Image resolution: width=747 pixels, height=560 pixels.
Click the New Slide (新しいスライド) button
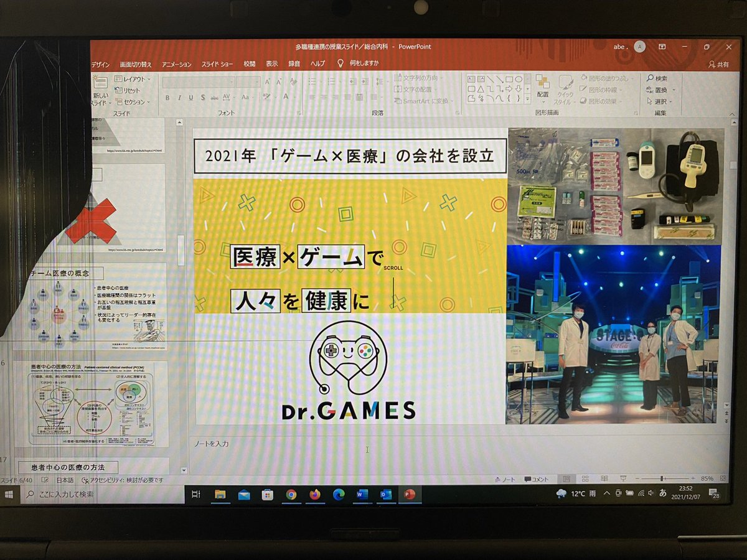pos(100,91)
